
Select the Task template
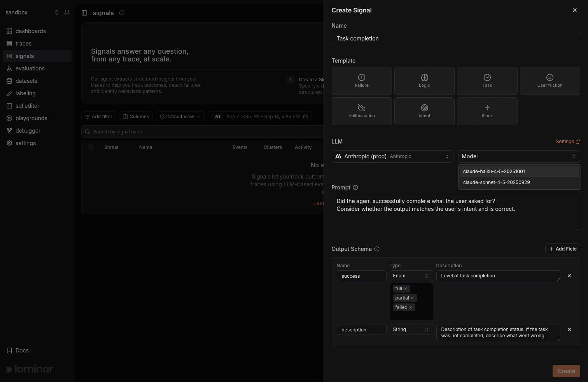click(x=487, y=81)
